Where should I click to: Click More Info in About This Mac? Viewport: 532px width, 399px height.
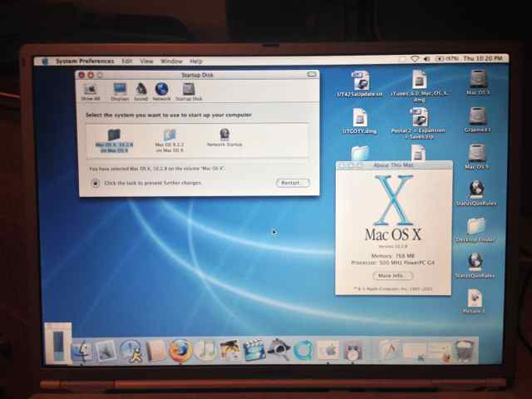pyautogui.click(x=393, y=276)
